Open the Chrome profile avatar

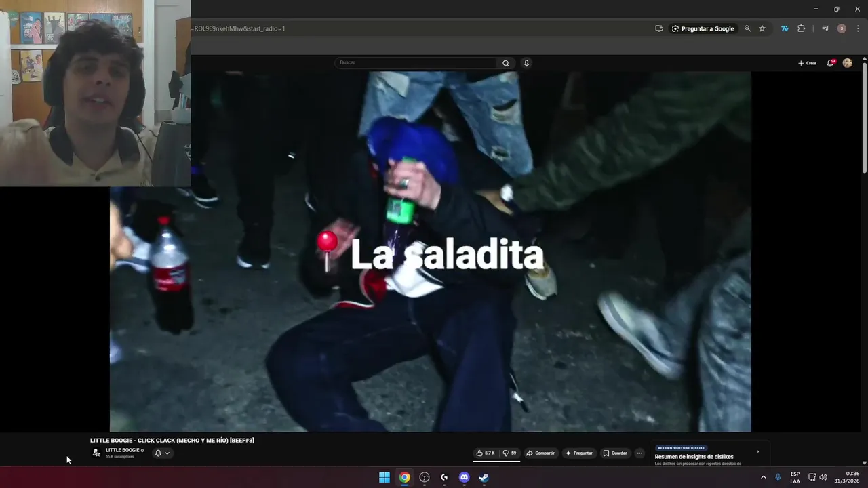pyautogui.click(x=842, y=28)
